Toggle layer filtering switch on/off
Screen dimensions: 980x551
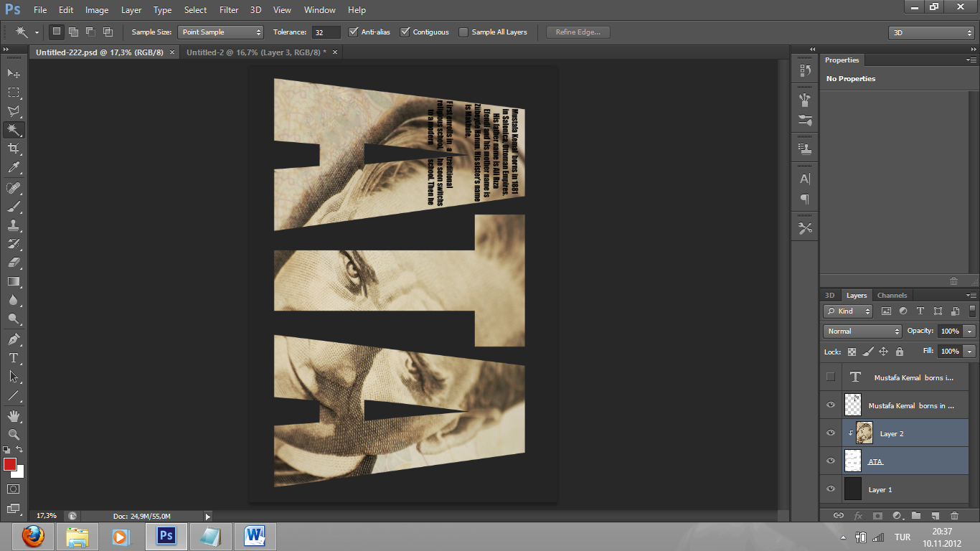pos(972,311)
